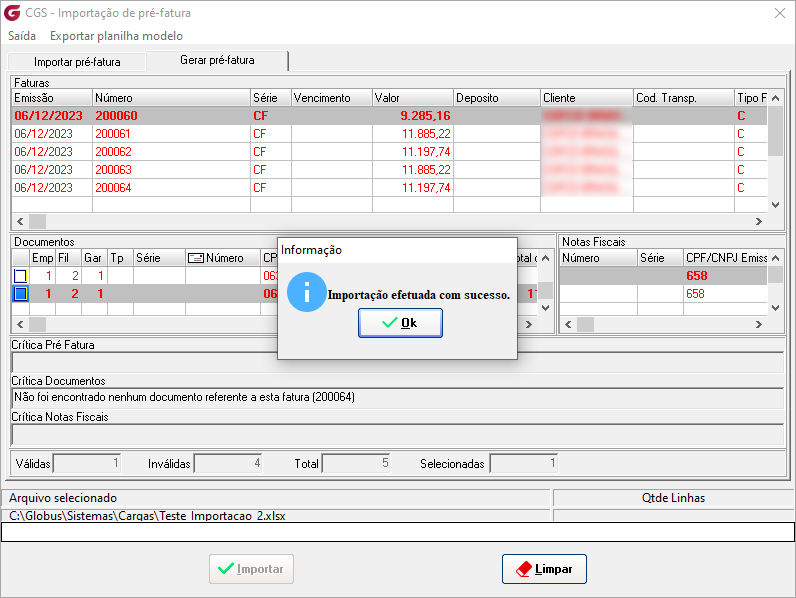Select the second 658 Notas Fiscais row

point(664,293)
